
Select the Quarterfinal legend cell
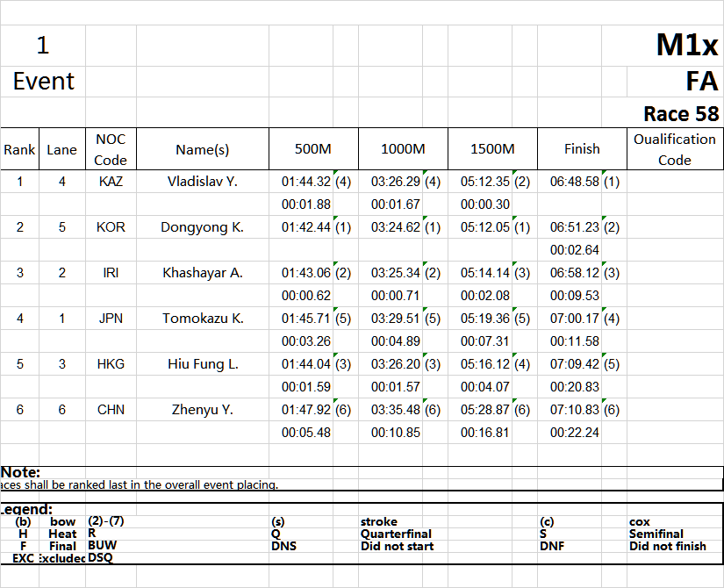[396, 534]
